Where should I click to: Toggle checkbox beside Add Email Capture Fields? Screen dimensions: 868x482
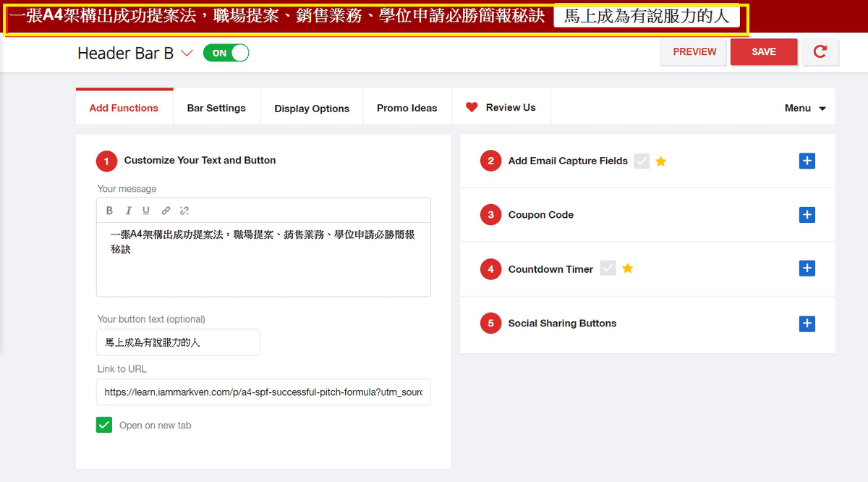642,161
